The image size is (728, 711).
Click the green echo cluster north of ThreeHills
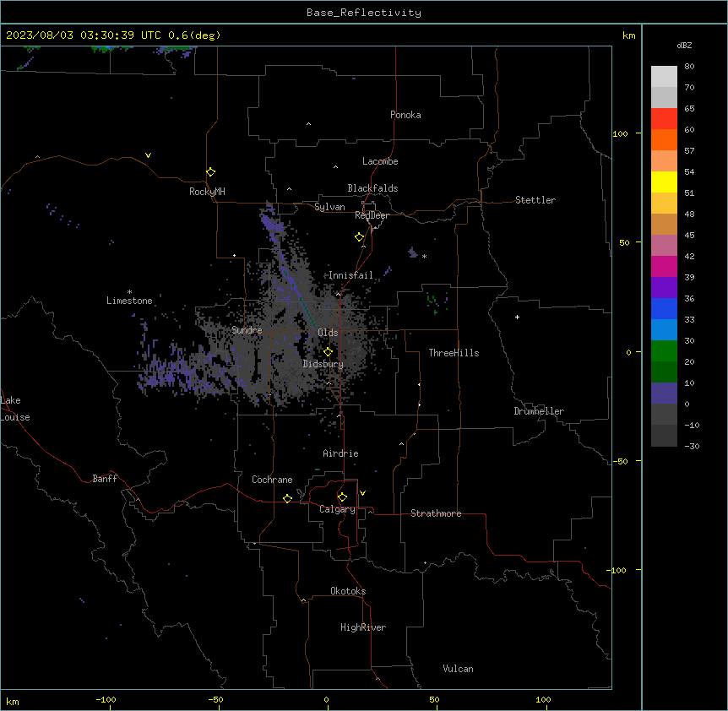tap(437, 303)
